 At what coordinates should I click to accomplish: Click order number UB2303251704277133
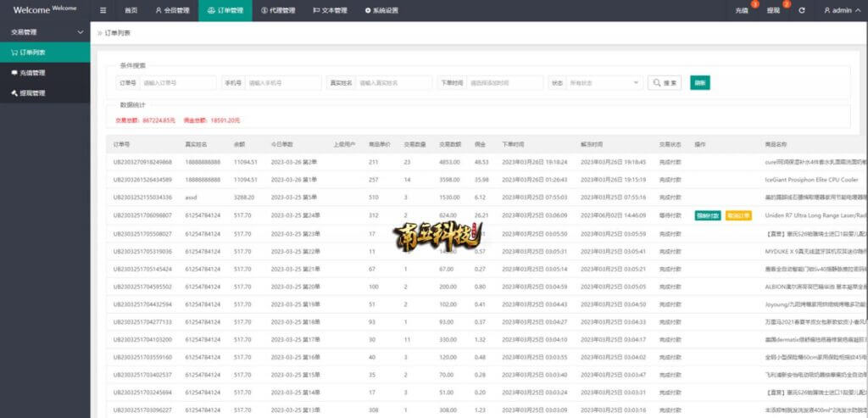(x=142, y=322)
